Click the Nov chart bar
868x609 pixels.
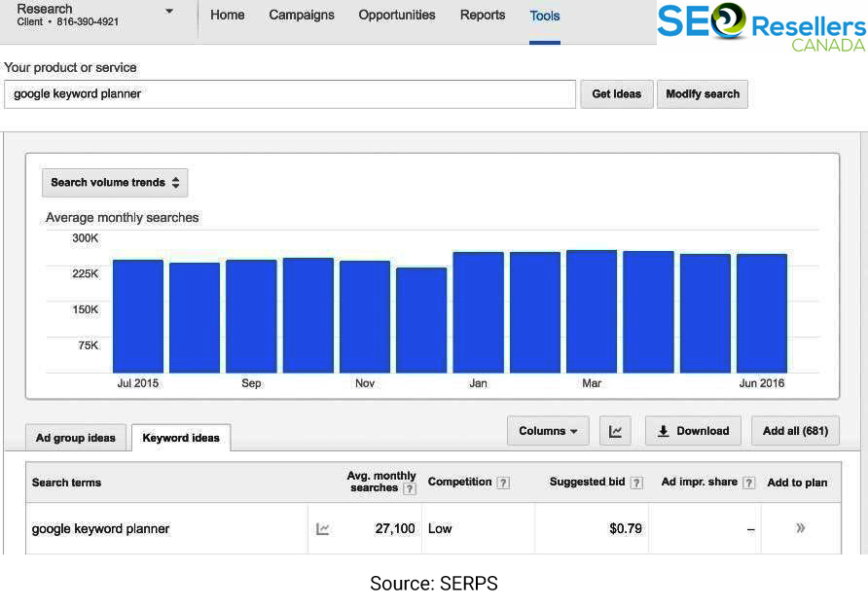click(x=365, y=317)
